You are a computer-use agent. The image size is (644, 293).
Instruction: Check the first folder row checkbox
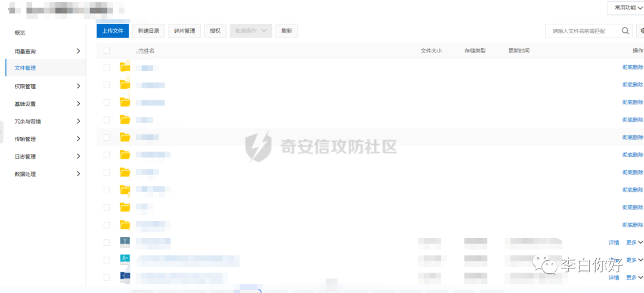click(x=107, y=67)
